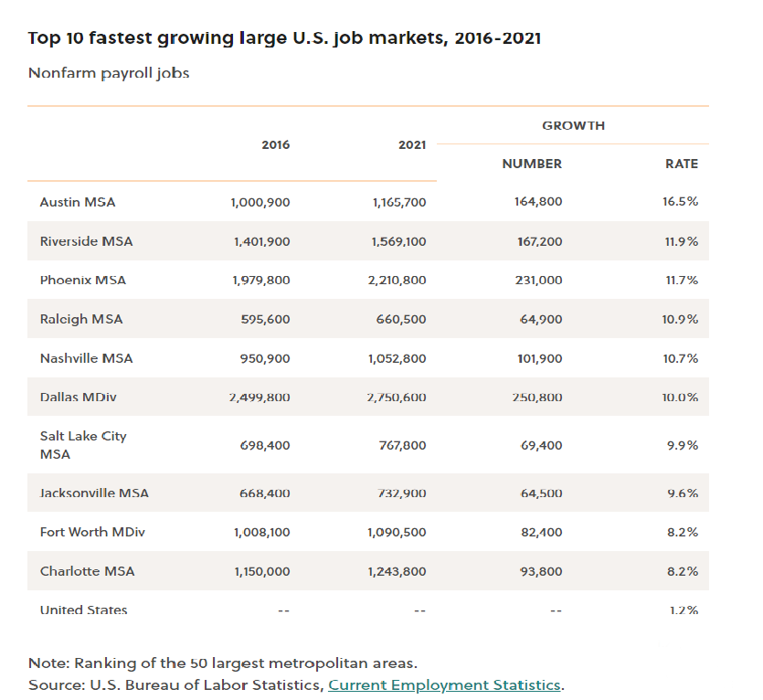763x700 pixels.
Task: Click Charlotte's growth number 93,800
Action: tap(541, 571)
